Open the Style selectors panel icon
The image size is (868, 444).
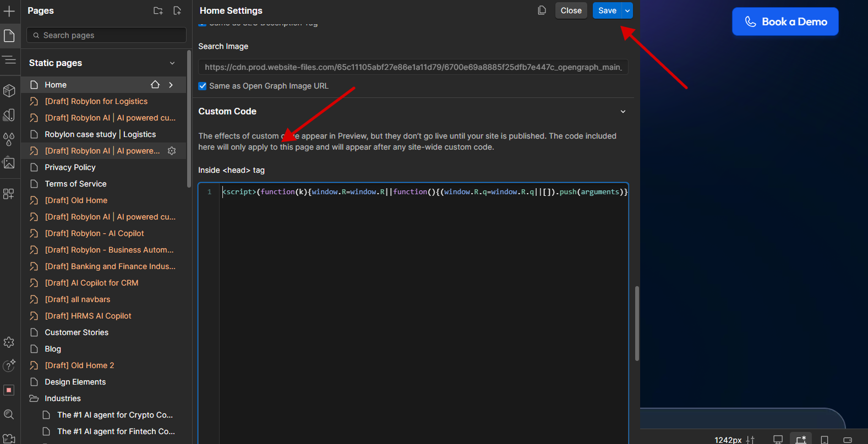coord(9,115)
